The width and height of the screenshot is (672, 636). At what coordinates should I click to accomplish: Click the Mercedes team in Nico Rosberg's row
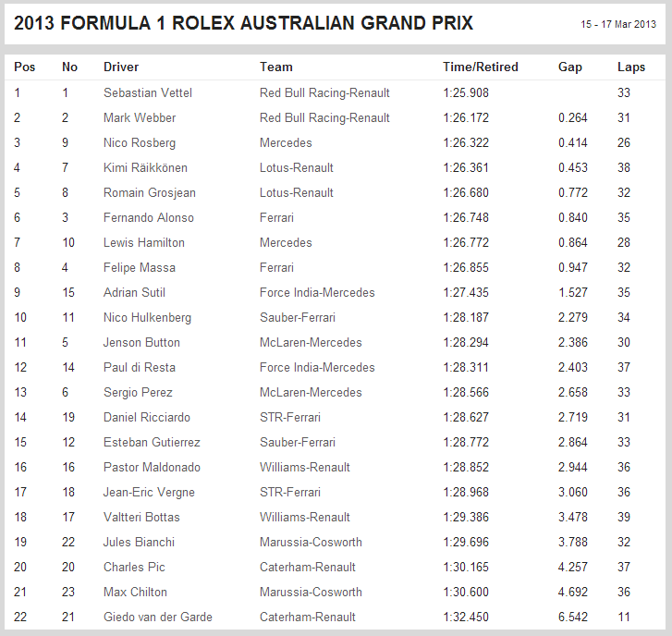coord(286,142)
